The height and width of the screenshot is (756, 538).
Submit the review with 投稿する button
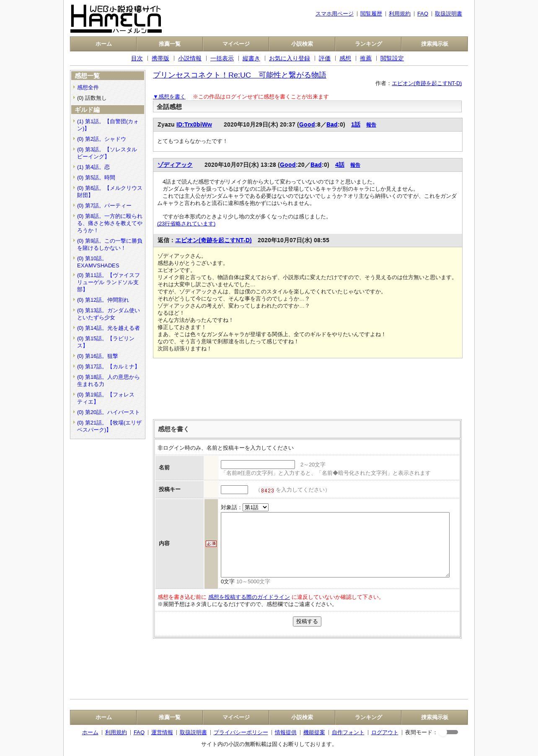tap(307, 621)
